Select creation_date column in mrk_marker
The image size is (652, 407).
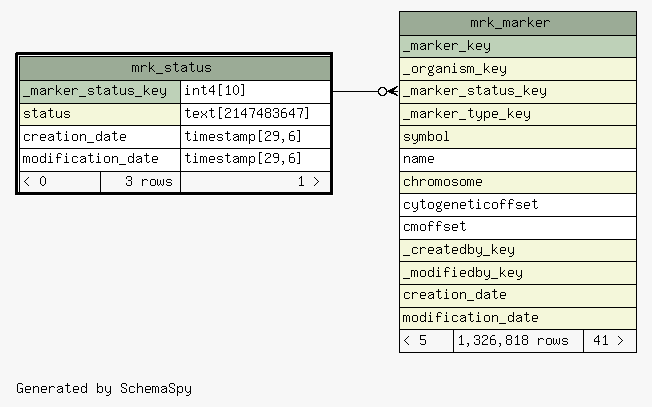(518, 296)
